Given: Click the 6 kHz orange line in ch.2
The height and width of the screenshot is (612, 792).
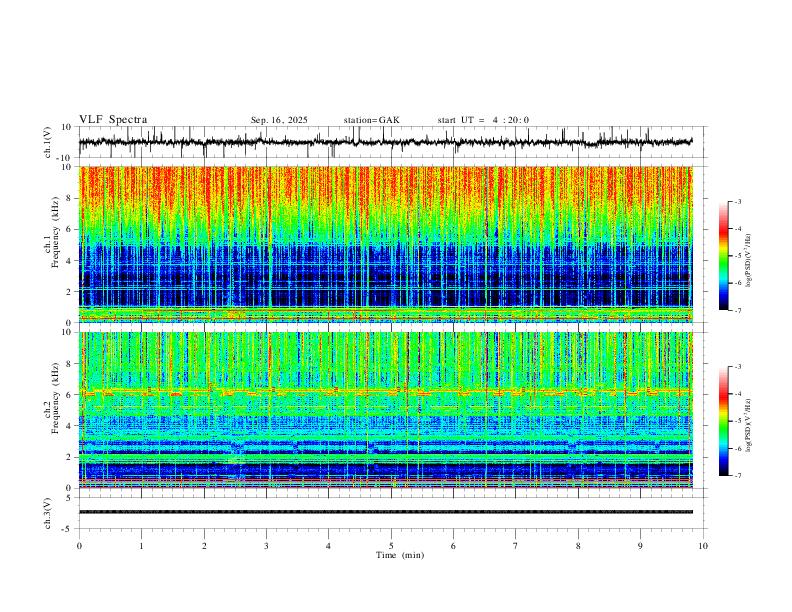Looking at the screenshot, I should (385, 391).
